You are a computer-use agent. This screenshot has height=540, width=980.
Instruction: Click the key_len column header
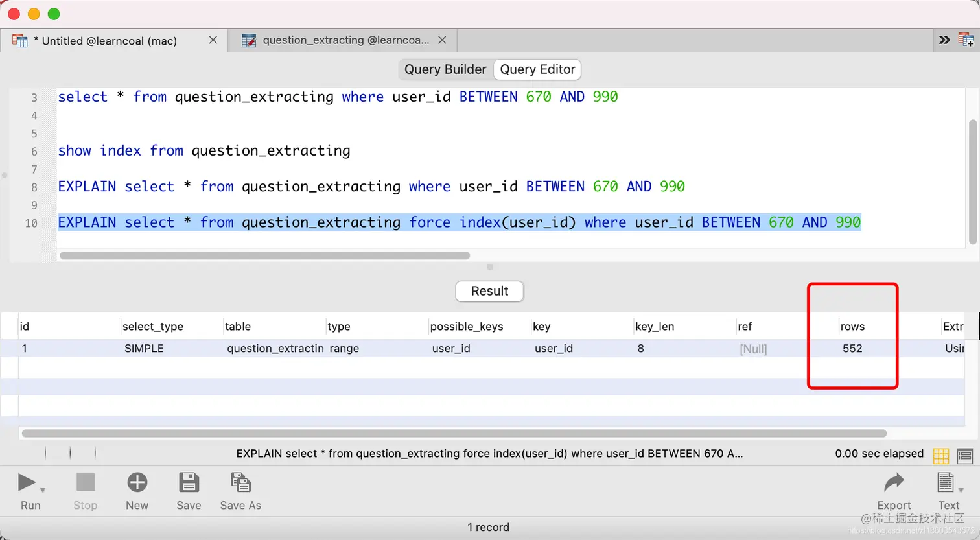[x=684, y=327]
